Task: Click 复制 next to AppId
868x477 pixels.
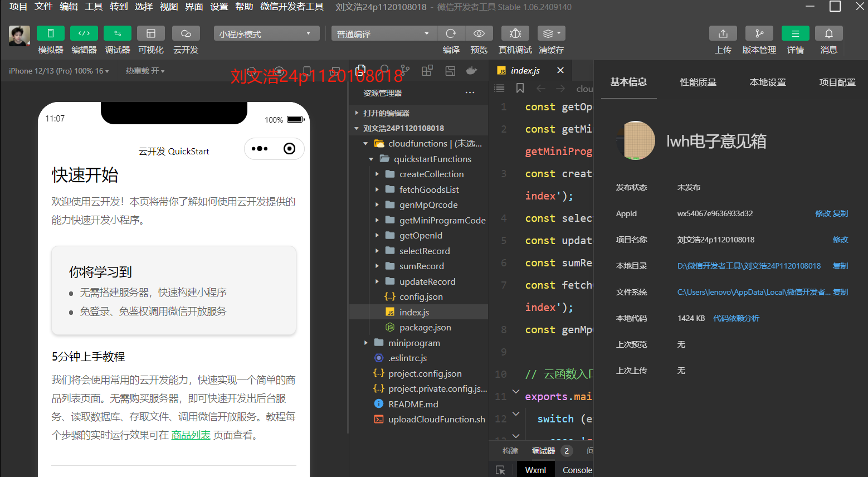Action: click(x=840, y=213)
